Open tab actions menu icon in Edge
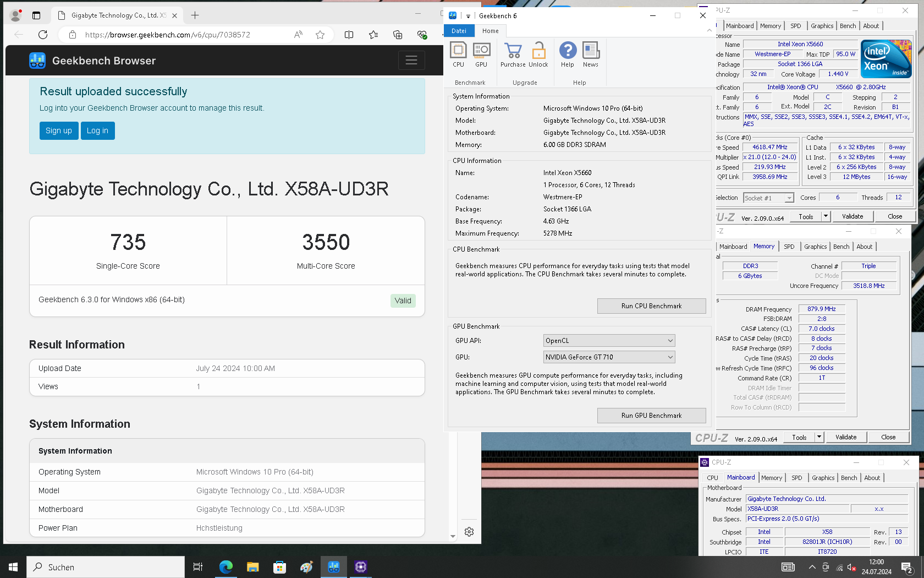 click(36, 15)
